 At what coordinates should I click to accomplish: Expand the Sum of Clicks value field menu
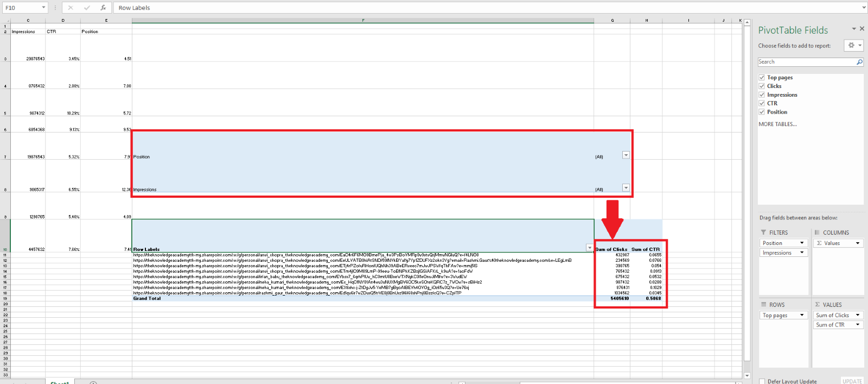[x=858, y=315]
